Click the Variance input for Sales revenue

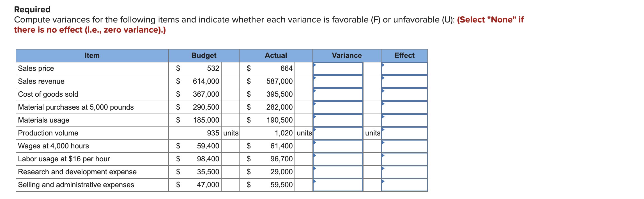338,81
